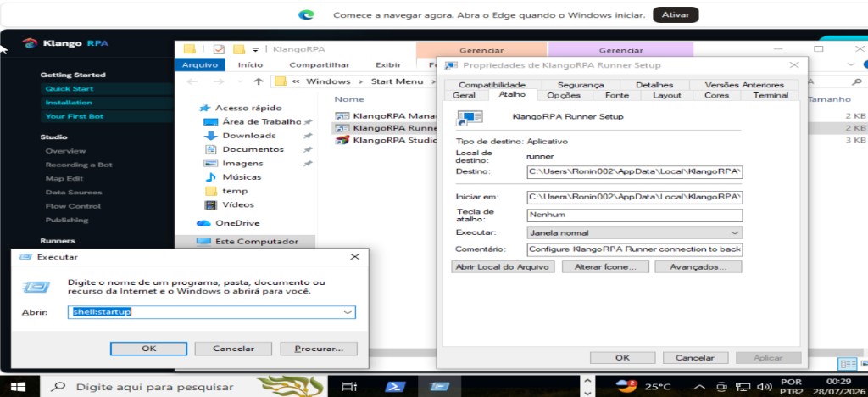This screenshot has height=397, width=868.
Task: Click into the Comentário field
Action: pos(634,249)
